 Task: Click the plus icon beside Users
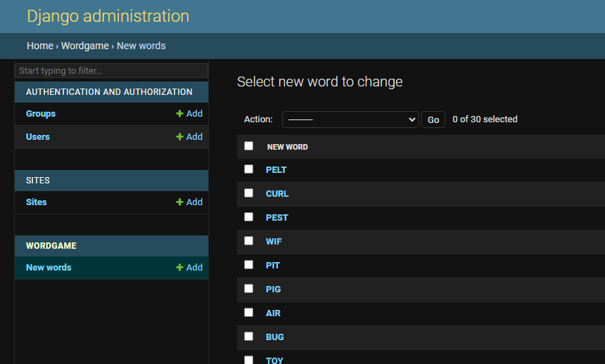[x=179, y=137]
